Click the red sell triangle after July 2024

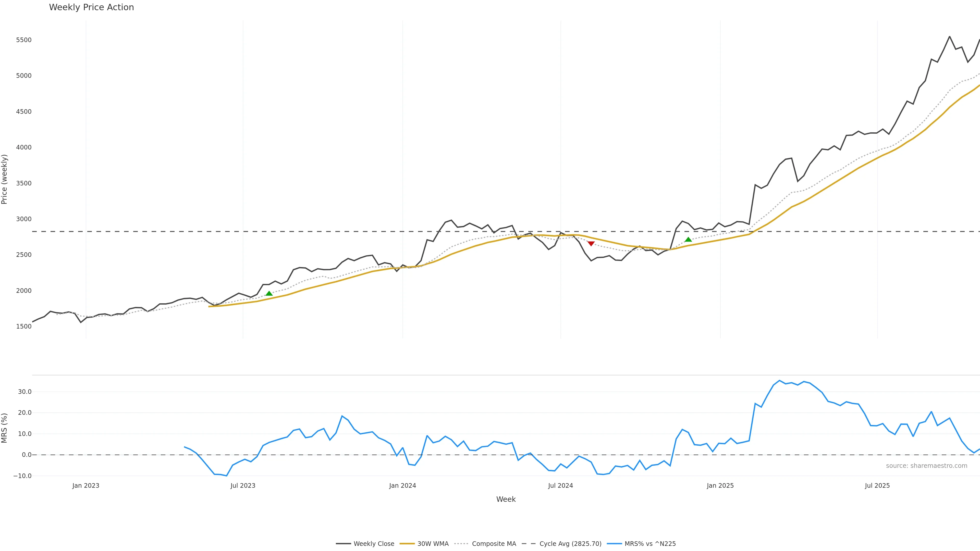[x=591, y=244]
